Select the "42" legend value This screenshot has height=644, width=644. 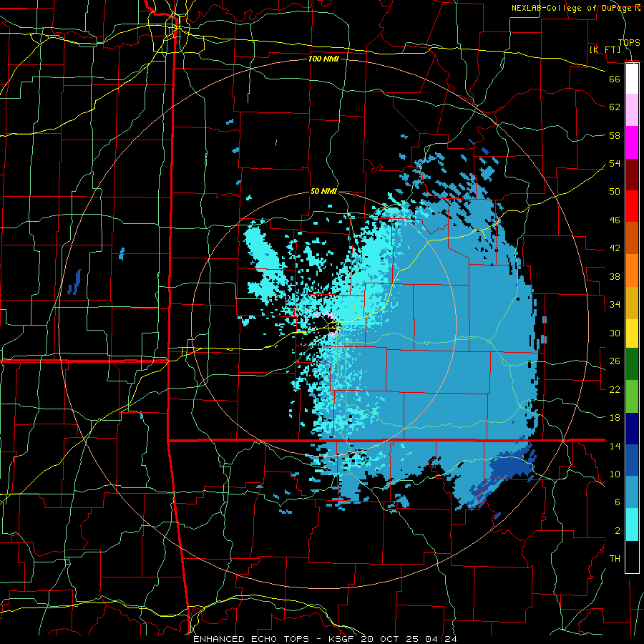coord(615,248)
